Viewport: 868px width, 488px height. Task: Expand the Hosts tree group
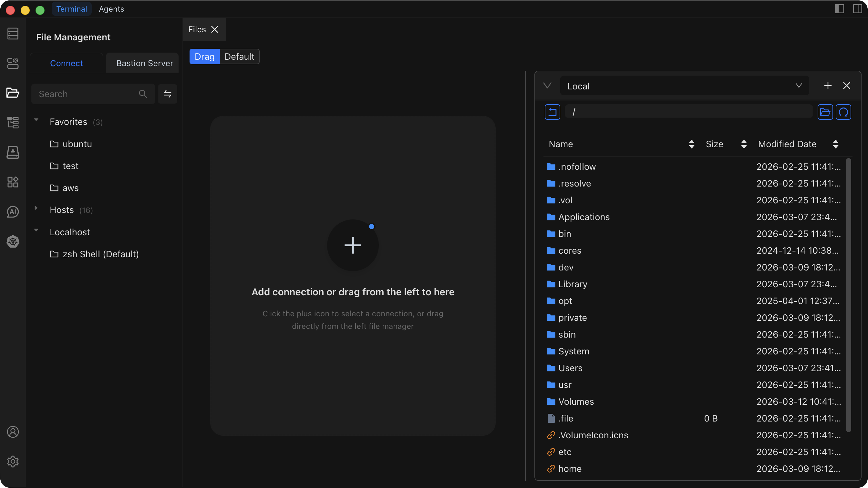36,208
